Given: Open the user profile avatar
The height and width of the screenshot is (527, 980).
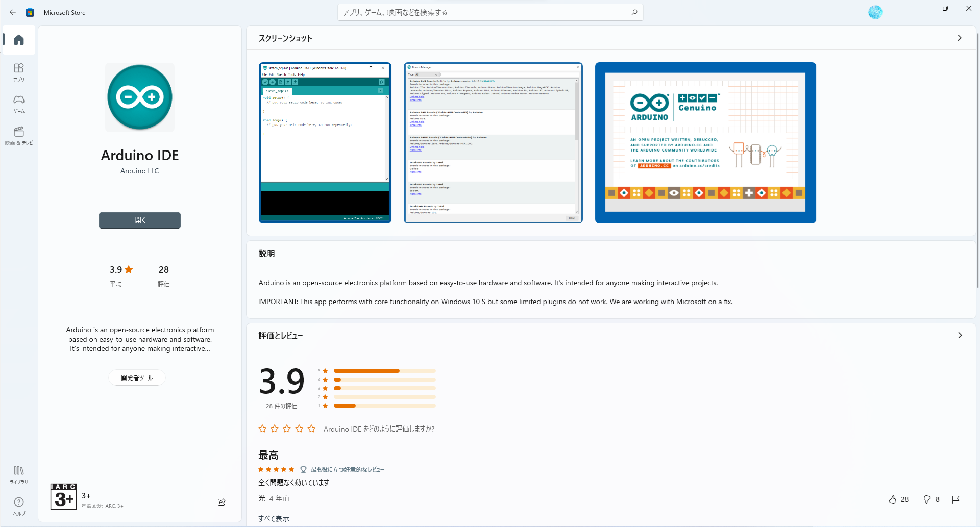Looking at the screenshot, I should pos(875,12).
